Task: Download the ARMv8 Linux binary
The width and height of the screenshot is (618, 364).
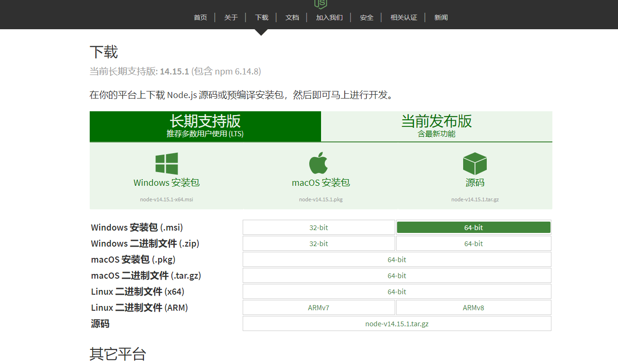Action: tap(474, 307)
